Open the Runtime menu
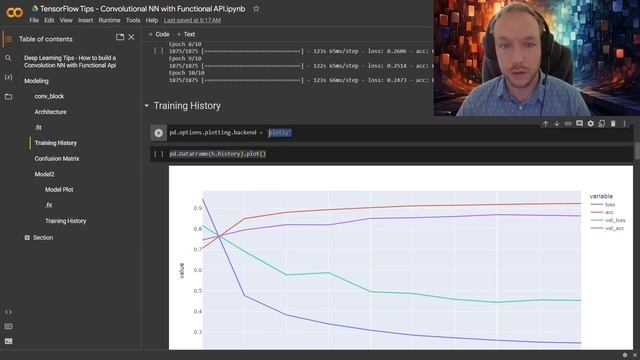Image resolution: width=640 pixels, height=360 pixels. point(109,20)
